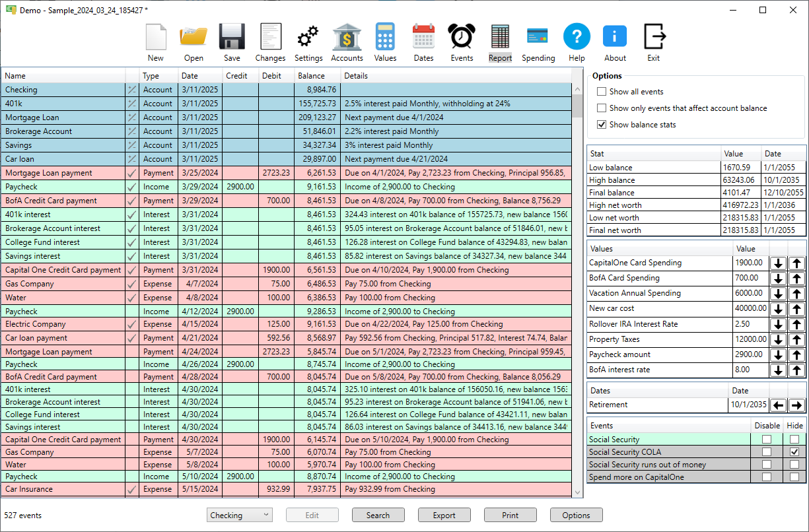
Task: Click the Search button
Action: (378, 515)
